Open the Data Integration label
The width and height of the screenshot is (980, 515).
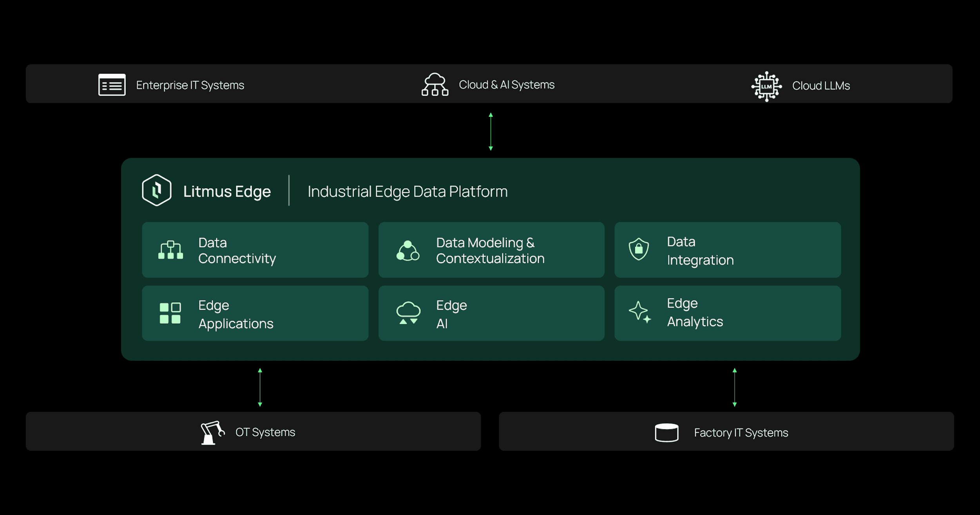click(x=700, y=251)
